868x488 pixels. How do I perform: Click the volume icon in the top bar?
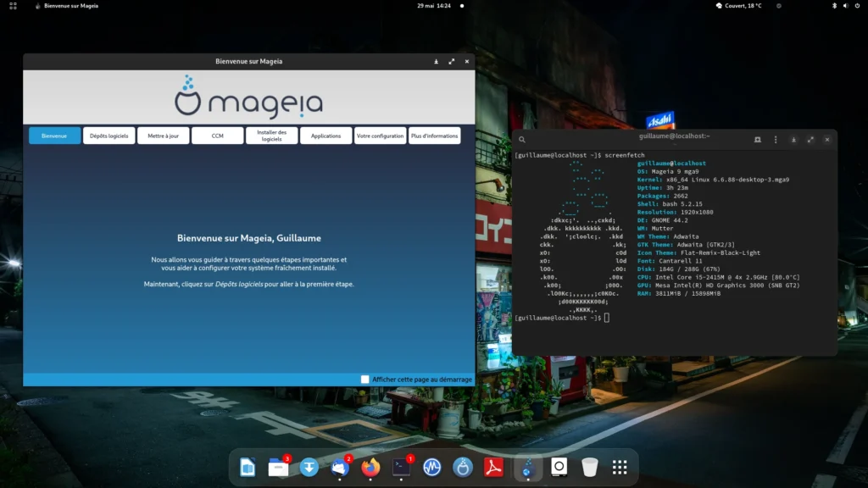pos(846,6)
